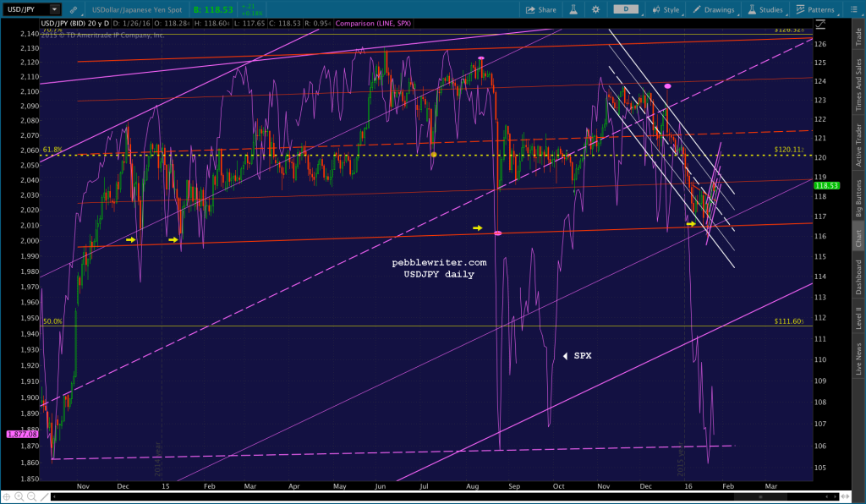This screenshot has width=866, height=504.
Task: Click the pink marker above December high
Action: [x=668, y=86]
